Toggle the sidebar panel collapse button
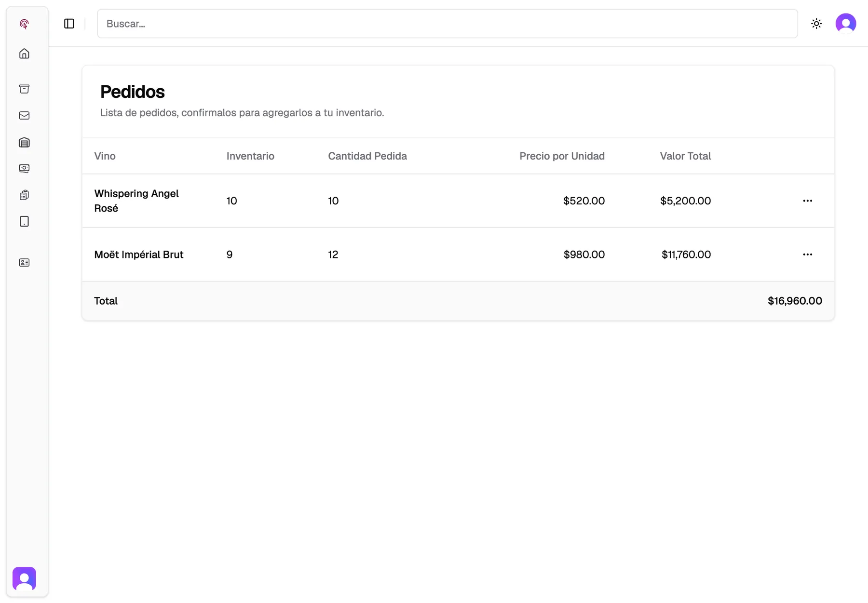Image resolution: width=868 pixels, height=603 pixels. (x=69, y=24)
